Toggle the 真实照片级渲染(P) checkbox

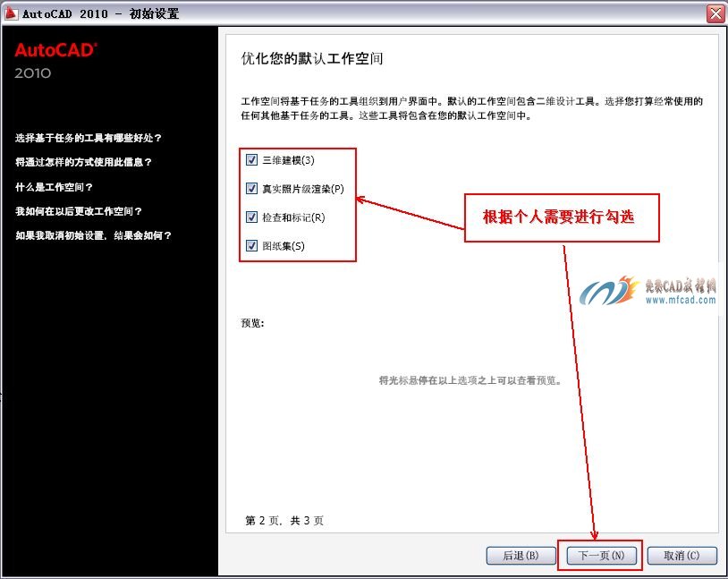[251, 188]
